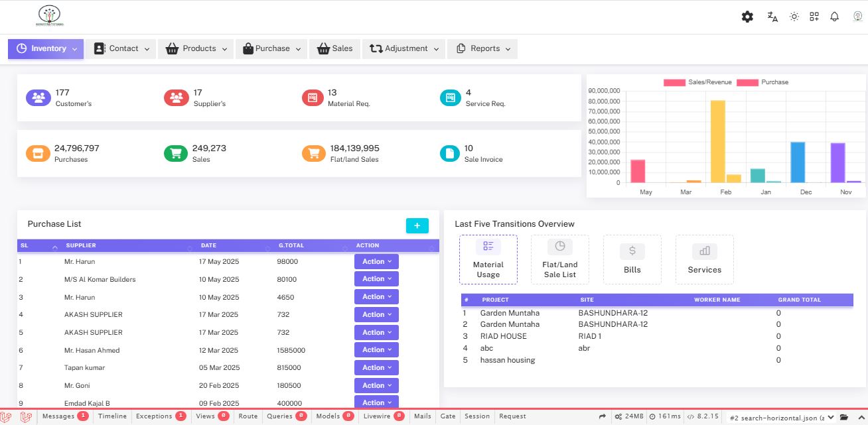Switch to Flat/Land Sale List tab
Image resolution: width=868 pixels, height=425 pixels.
point(559,259)
